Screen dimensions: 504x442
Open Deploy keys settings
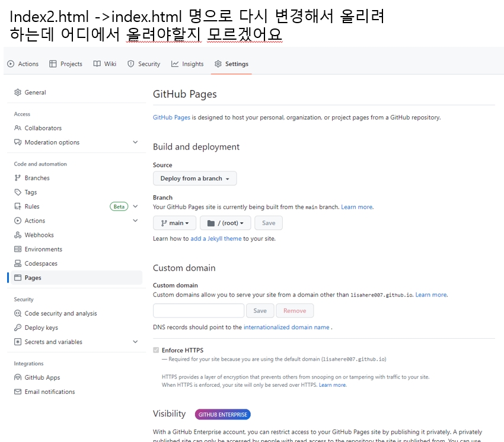76,327
